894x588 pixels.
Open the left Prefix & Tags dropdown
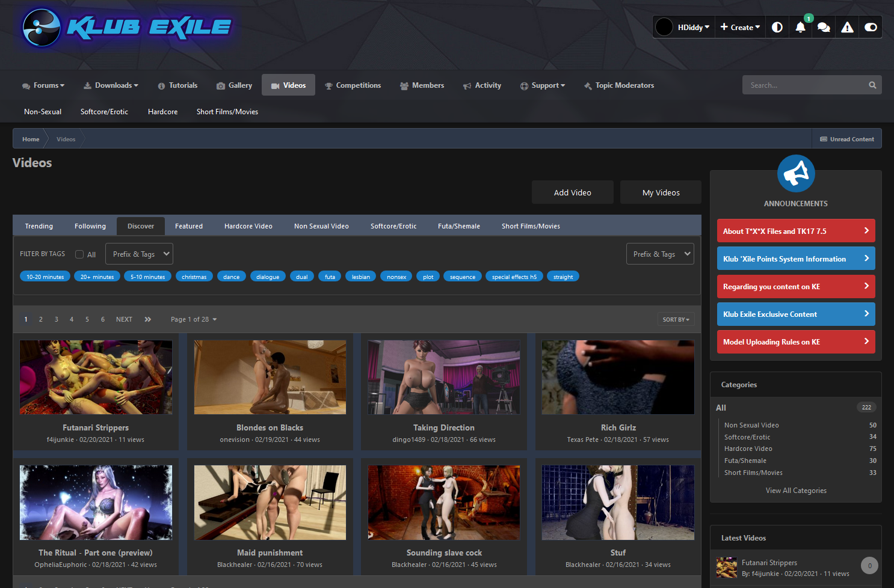point(139,254)
